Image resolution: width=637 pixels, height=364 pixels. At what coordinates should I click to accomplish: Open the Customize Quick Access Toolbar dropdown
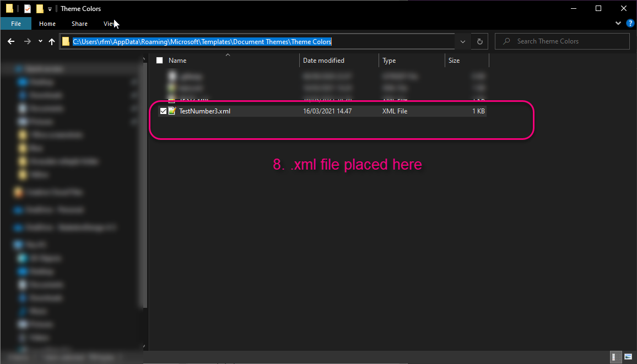50,9
